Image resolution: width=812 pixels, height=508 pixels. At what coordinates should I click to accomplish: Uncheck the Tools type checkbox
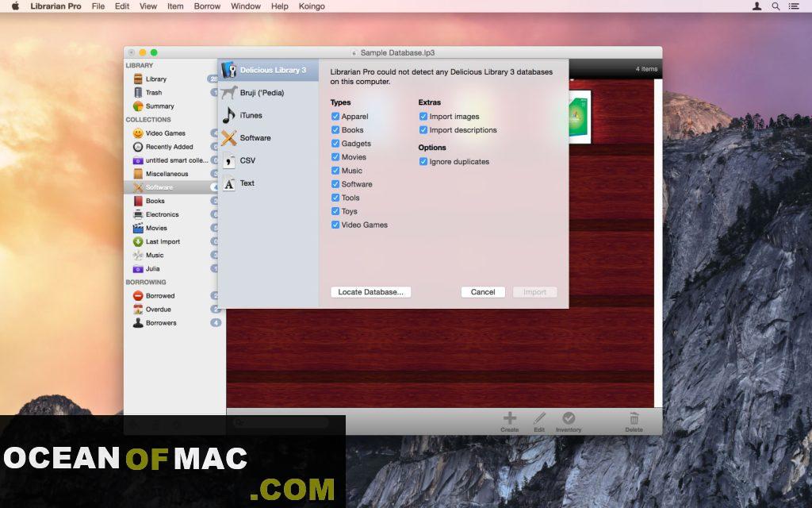(335, 198)
